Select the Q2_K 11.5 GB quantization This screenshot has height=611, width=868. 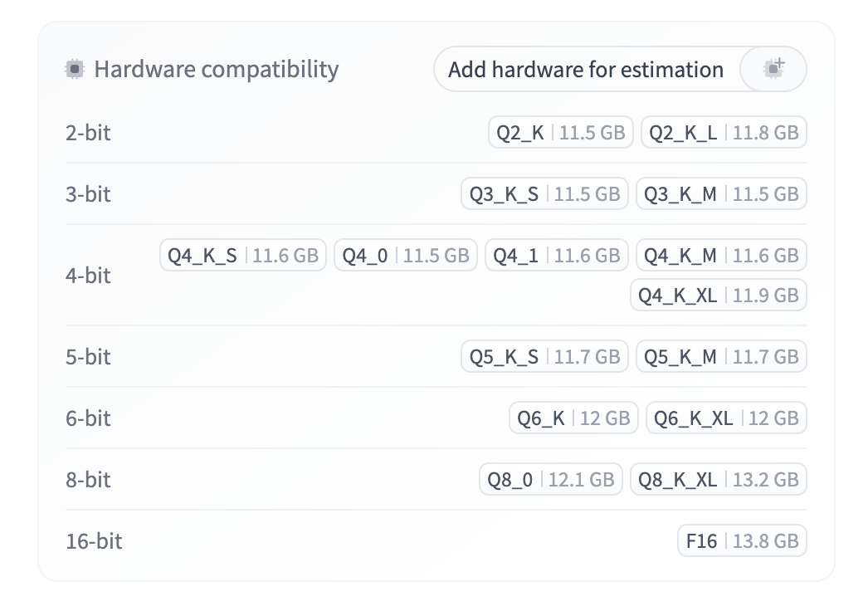[561, 133]
